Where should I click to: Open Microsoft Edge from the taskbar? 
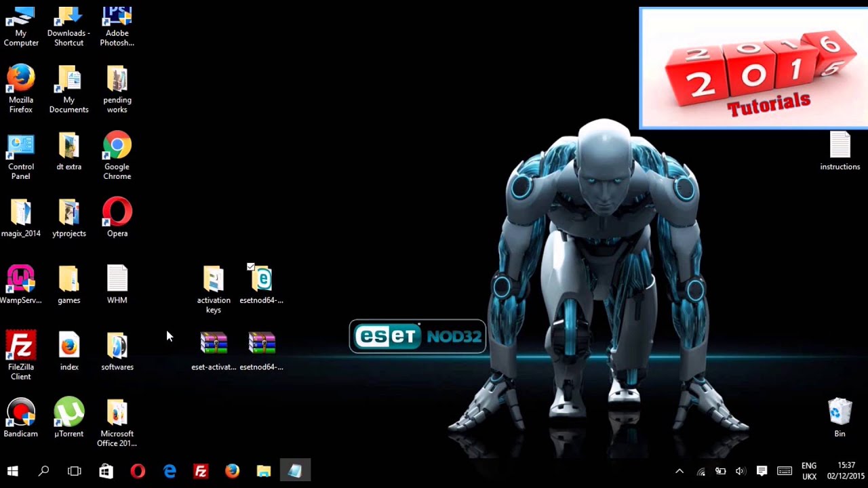point(170,471)
